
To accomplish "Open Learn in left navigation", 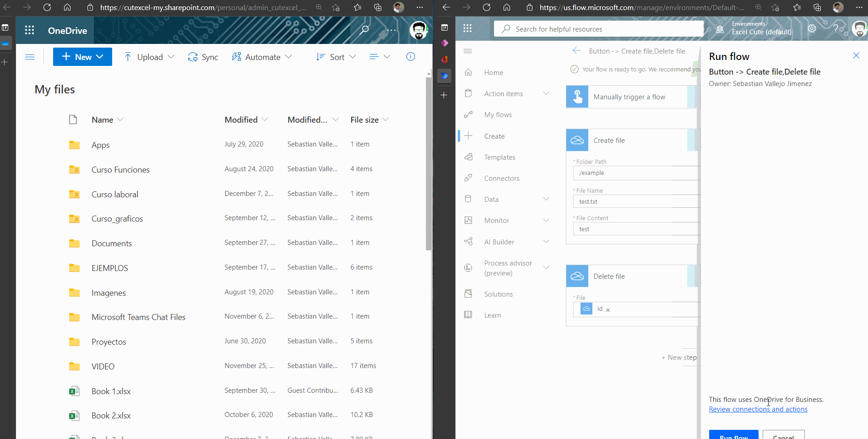I will coord(493,315).
